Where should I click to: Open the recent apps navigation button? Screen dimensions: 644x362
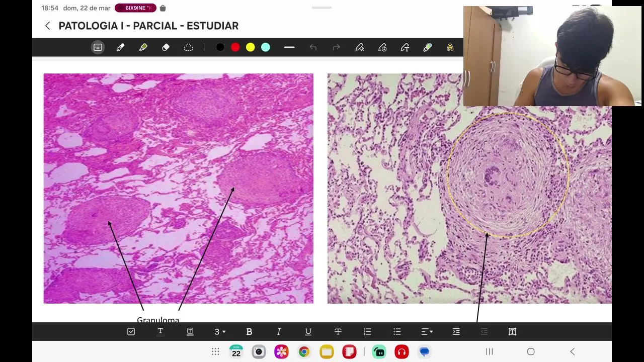tap(489, 351)
